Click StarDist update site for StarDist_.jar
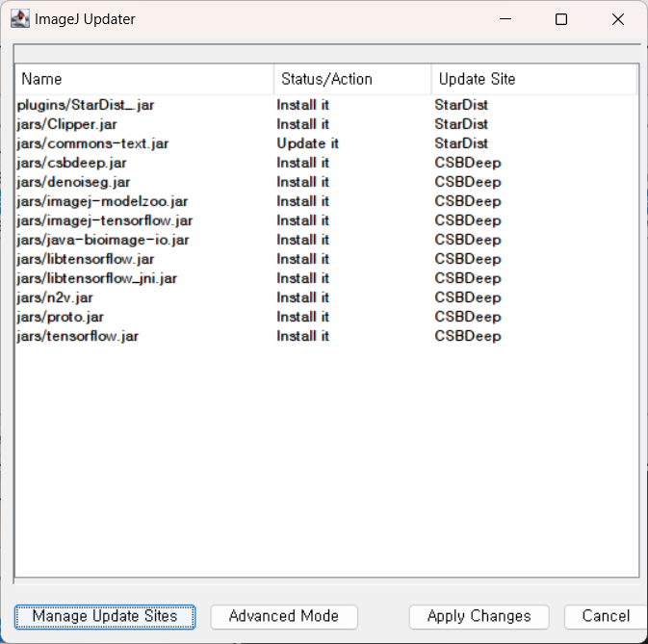648x644 pixels. (x=461, y=105)
